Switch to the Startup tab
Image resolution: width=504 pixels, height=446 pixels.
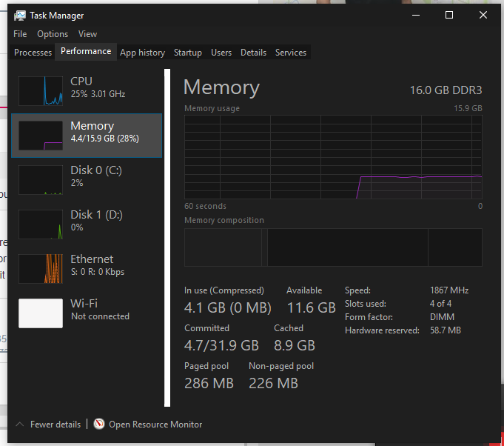click(188, 53)
